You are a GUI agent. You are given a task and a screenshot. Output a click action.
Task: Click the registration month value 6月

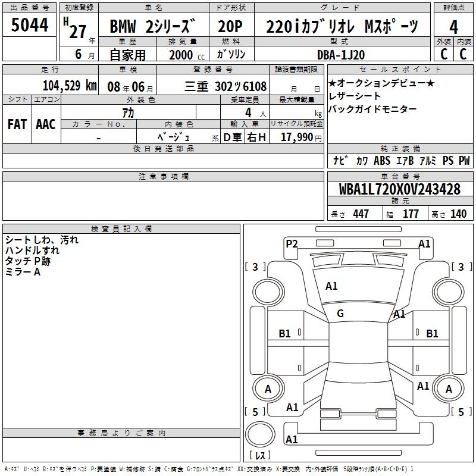[84, 54]
